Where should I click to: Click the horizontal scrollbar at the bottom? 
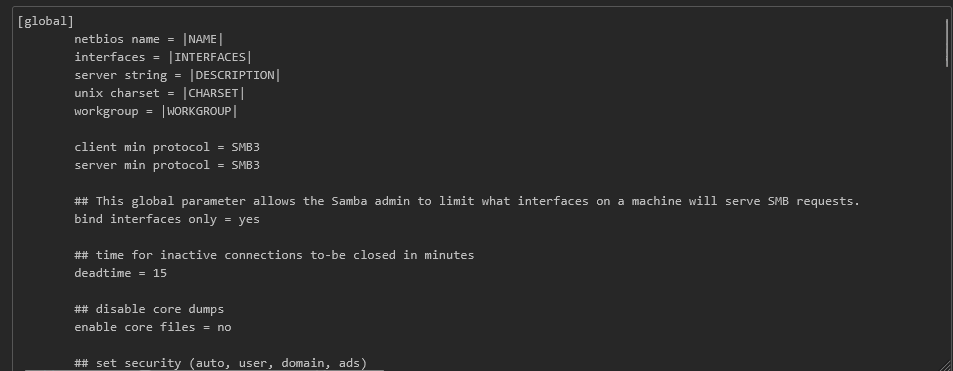[204, 369]
